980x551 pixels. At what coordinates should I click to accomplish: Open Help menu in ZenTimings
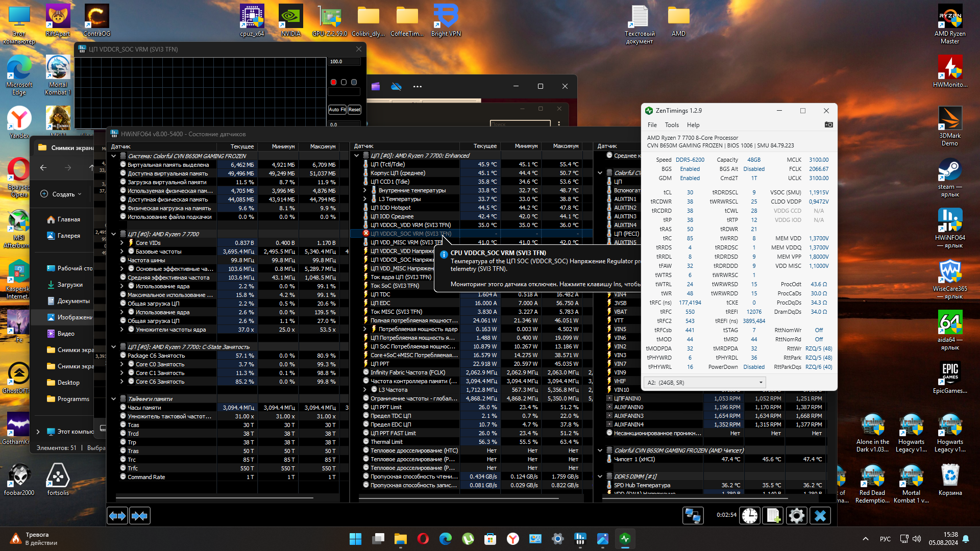[693, 125]
